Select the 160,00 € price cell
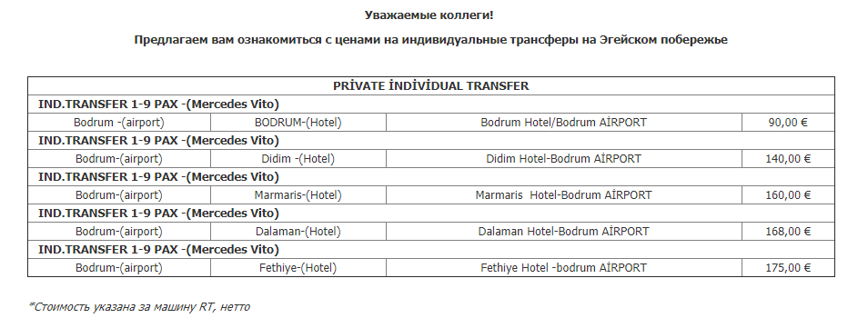The image size is (868, 328). point(788,195)
